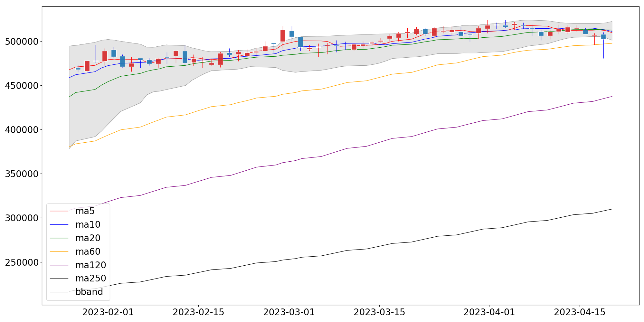Click the x-axis date 2023-02-01
644x322 pixels.
click(108, 312)
